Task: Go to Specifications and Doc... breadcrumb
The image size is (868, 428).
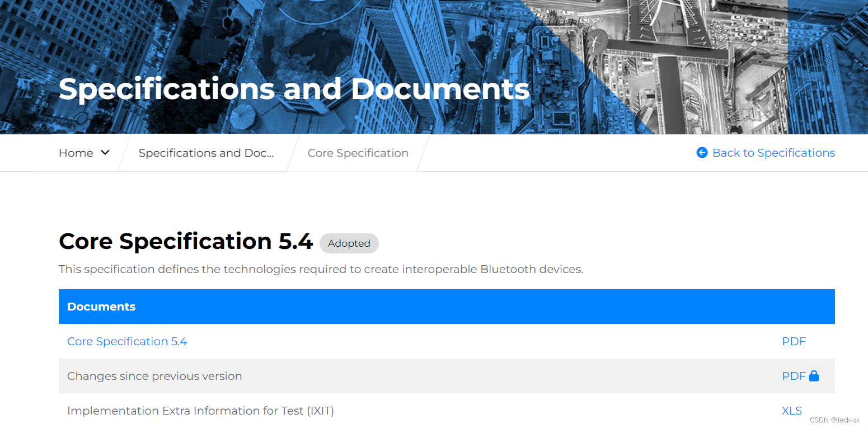Action: click(207, 153)
